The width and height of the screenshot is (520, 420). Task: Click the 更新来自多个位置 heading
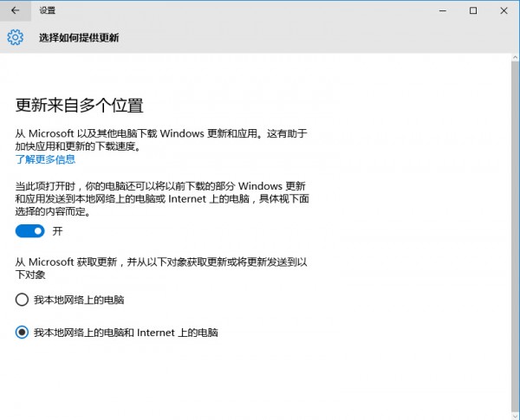[x=79, y=106]
